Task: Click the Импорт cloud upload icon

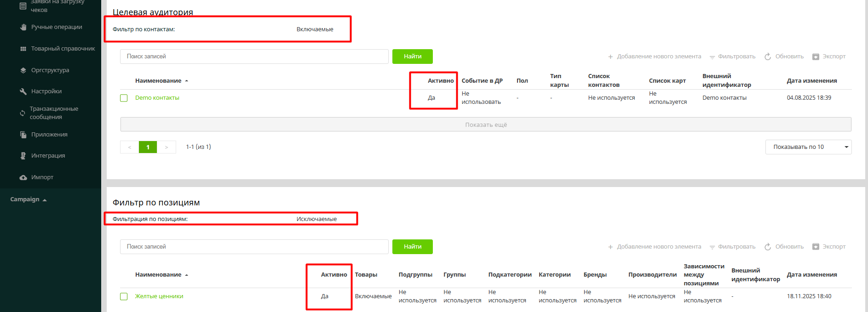Action: tap(23, 177)
